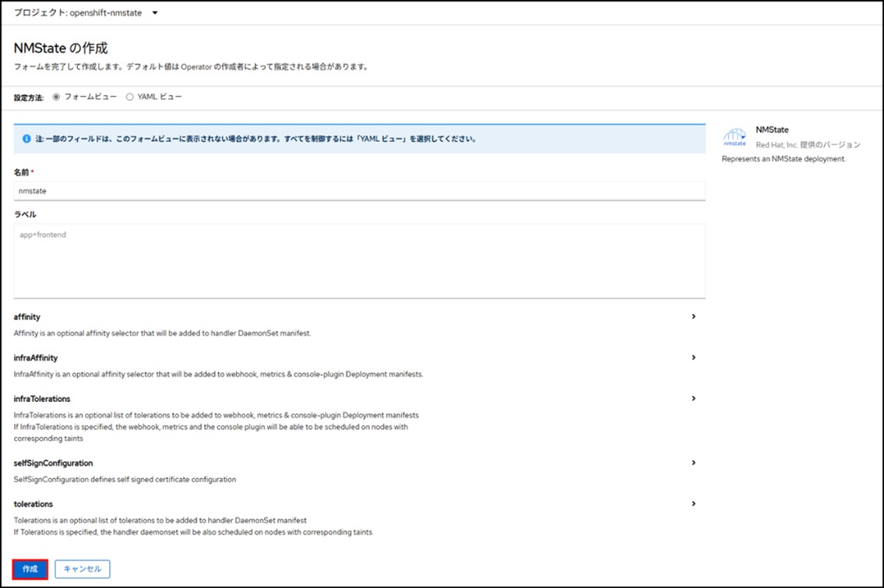The height and width of the screenshot is (588, 884).
Task: Expand the infraAffinity section chevron
Action: click(x=693, y=357)
